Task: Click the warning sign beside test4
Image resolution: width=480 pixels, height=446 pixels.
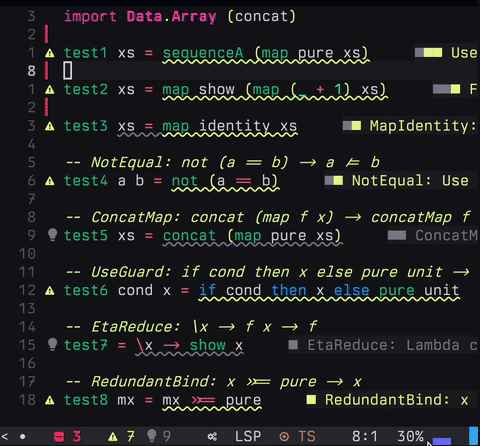Action: tap(50, 181)
